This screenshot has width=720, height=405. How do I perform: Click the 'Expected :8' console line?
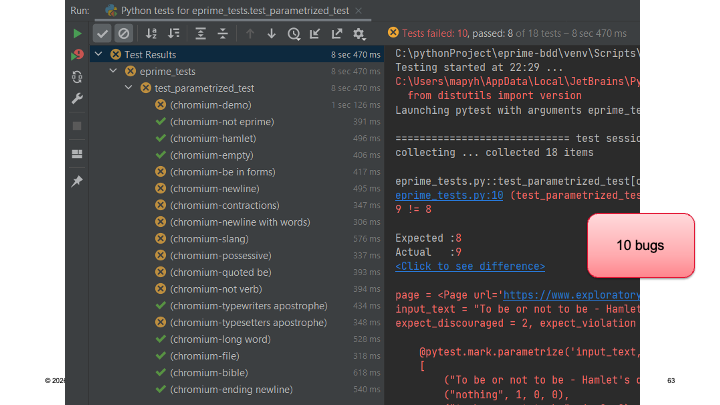pos(428,238)
